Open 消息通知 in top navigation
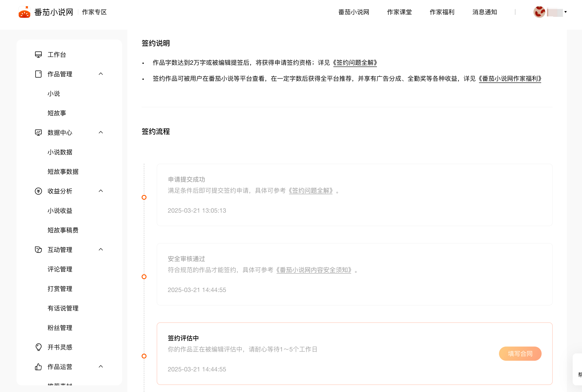Viewport: 582px width, 392px height. point(485,12)
